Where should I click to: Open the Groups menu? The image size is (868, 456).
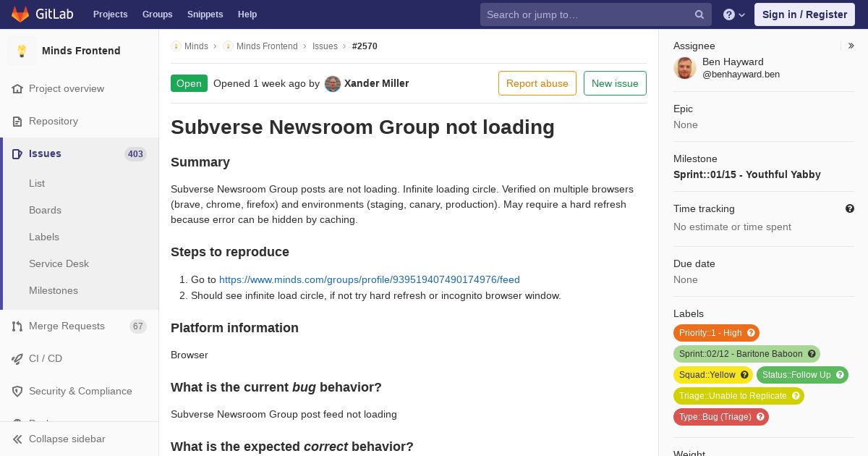(x=158, y=14)
